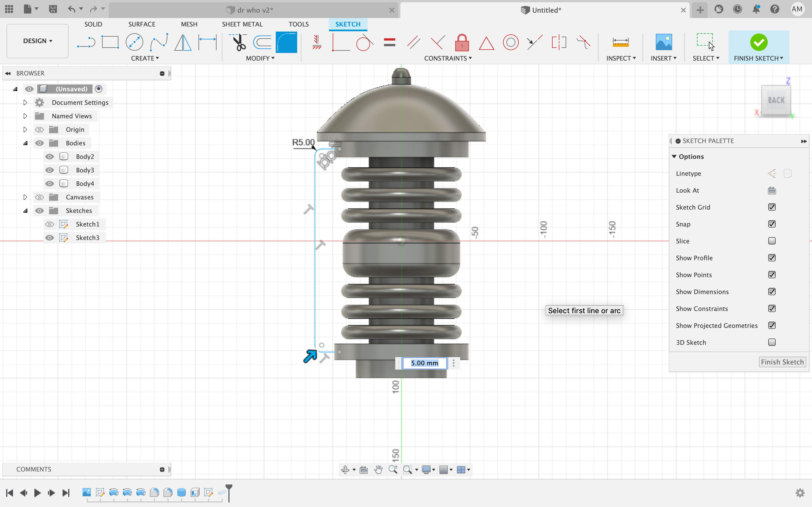
Task: Select the Sketch Dimension tool
Action: pyautogui.click(x=207, y=42)
